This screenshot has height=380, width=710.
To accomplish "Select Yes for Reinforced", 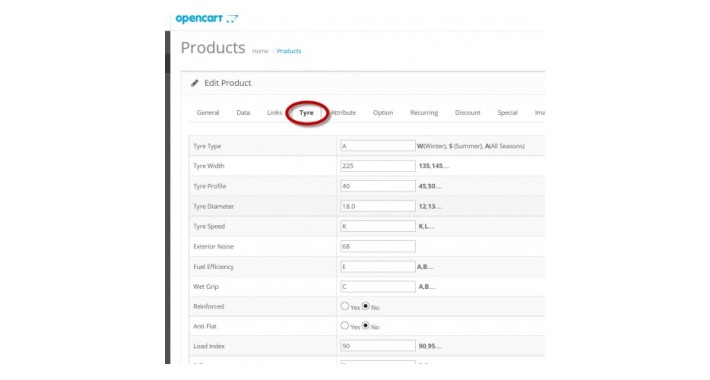I will pos(345,306).
